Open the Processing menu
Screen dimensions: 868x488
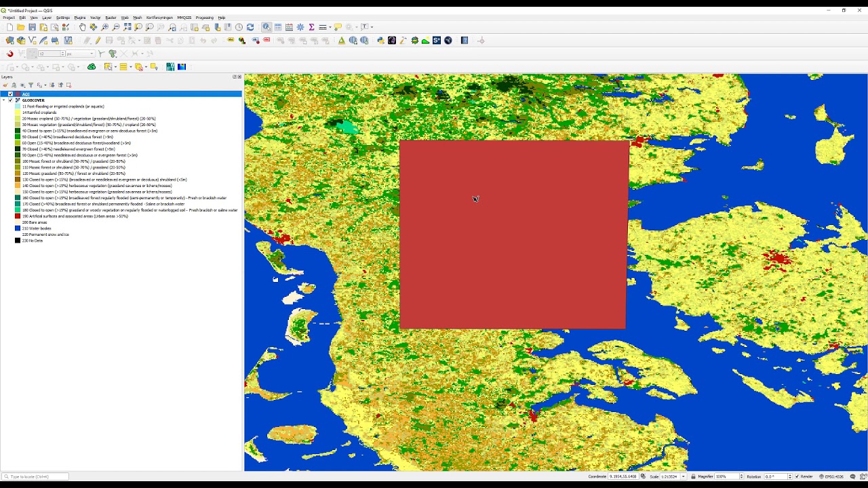click(205, 18)
